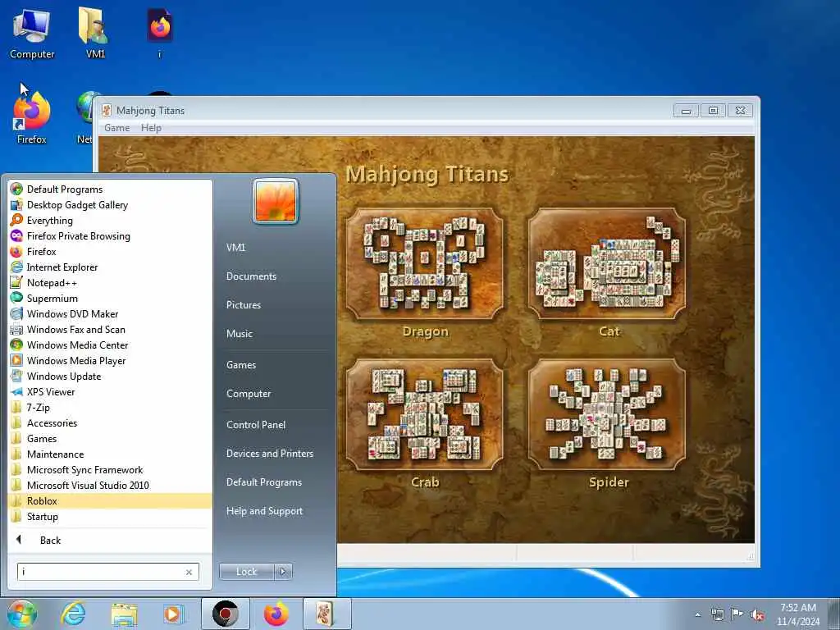Expand Microsoft Visual Studio 2010 folder
The image size is (840, 630).
click(110, 485)
